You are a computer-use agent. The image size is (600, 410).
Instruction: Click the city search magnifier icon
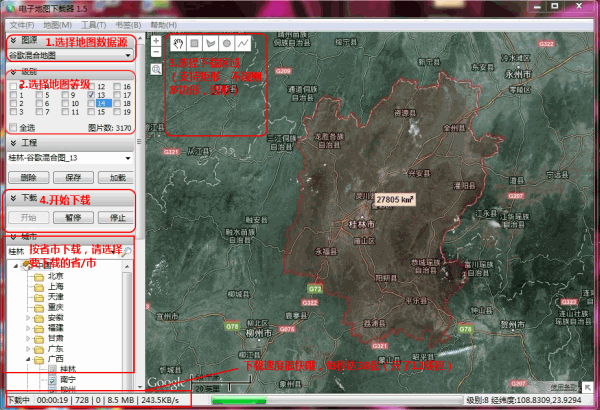[128, 251]
